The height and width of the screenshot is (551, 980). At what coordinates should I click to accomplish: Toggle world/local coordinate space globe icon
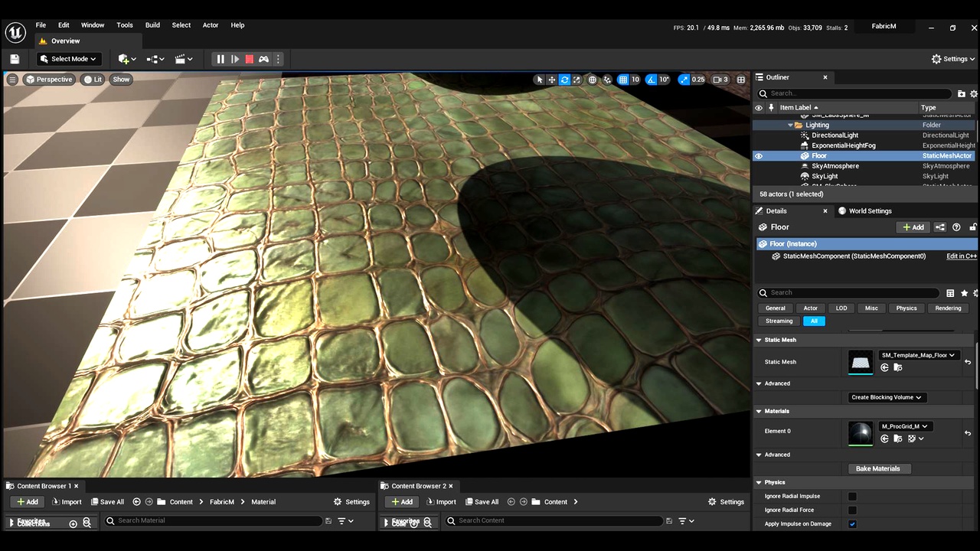(593, 80)
